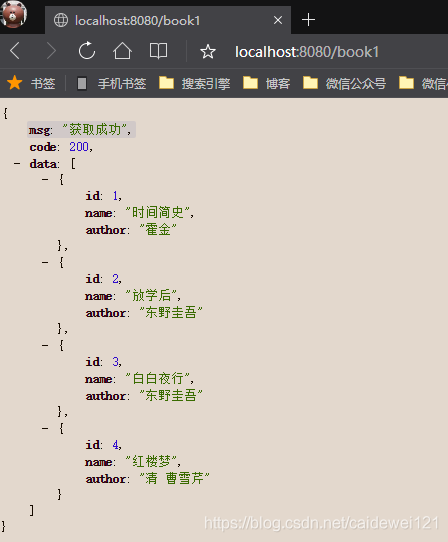Click the author value "霍金"
Viewport: 448px width, 542px height.
158,230
